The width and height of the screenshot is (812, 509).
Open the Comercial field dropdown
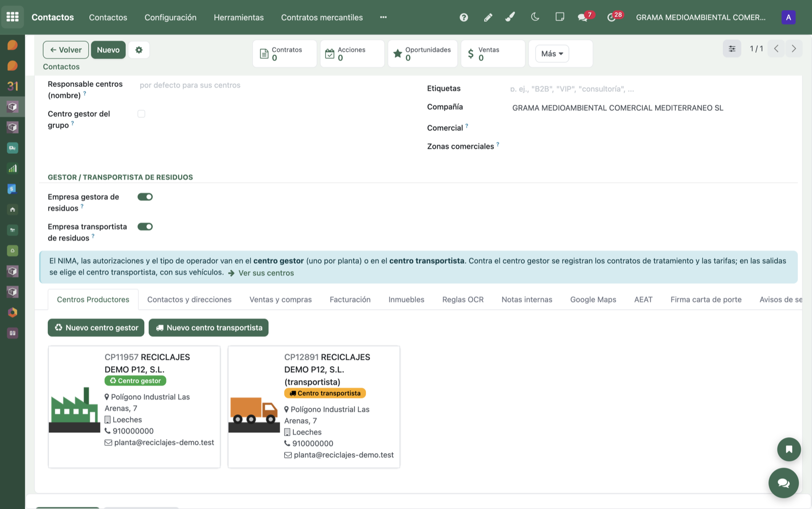tap(652, 128)
